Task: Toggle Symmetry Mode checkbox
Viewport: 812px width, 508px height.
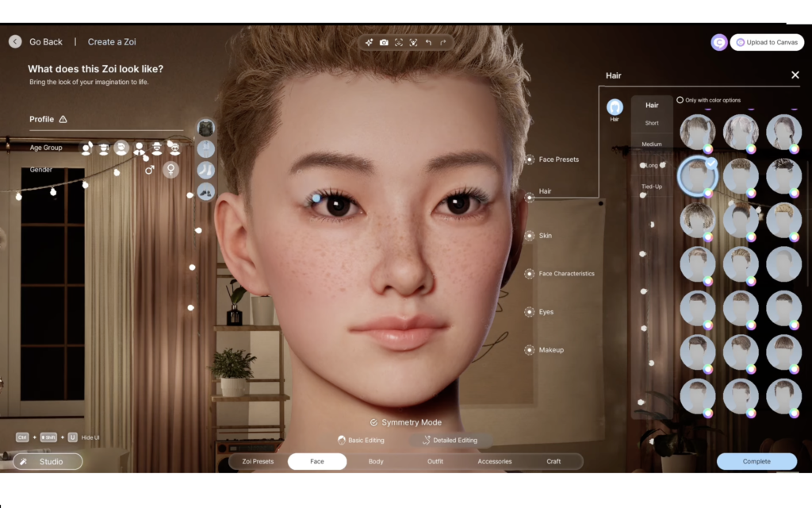Action: pyautogui.click(x=374, y=422)
